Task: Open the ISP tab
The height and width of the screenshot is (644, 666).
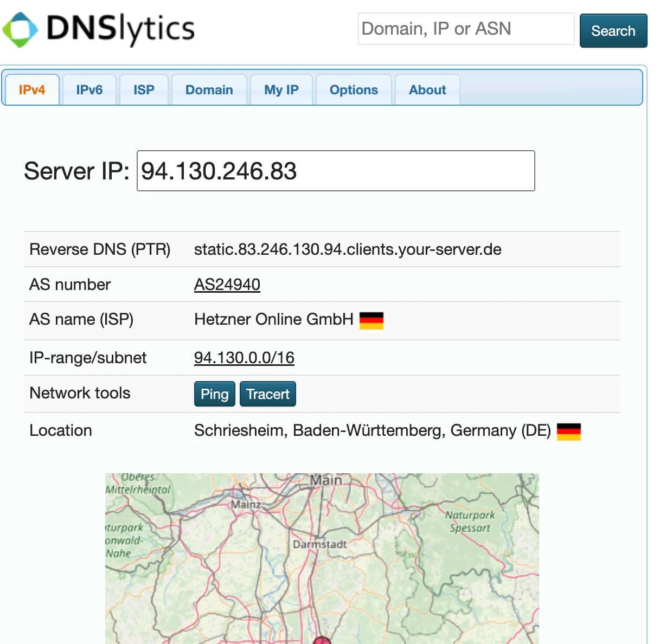Action: 143,89
